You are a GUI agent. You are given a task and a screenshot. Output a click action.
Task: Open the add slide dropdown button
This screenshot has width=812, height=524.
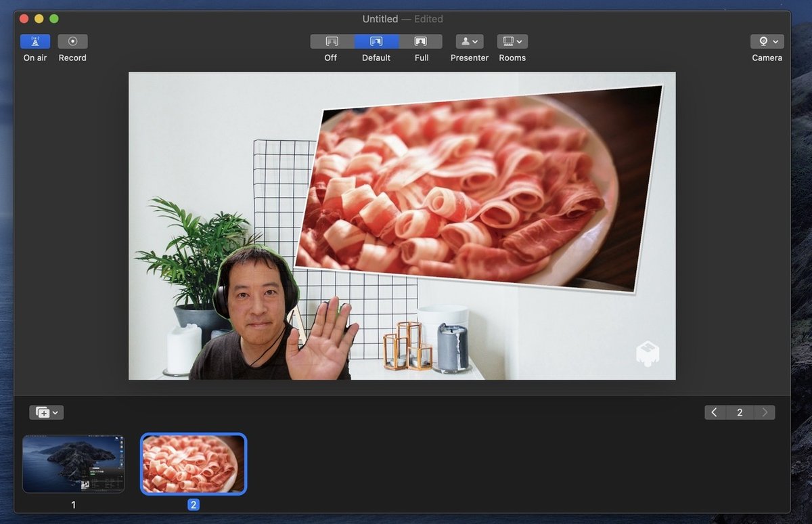click(x=47, y=412)
